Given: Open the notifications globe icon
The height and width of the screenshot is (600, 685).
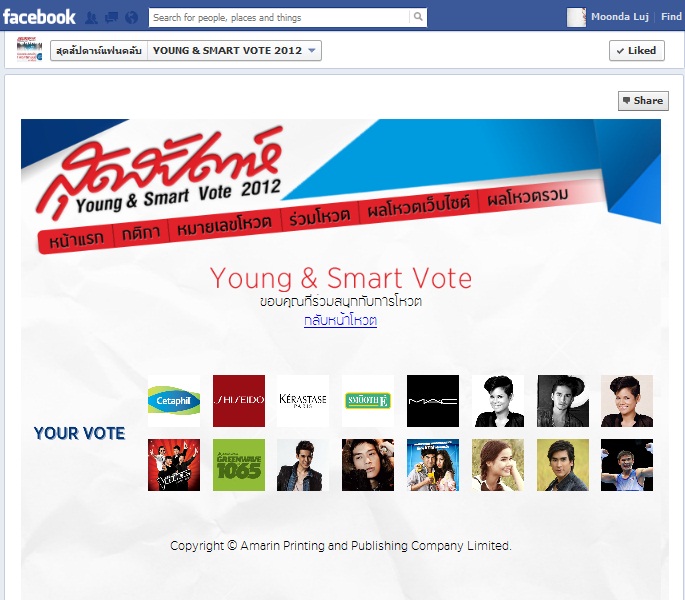Looking at the screenshot, I should pyautogui.click(x=131, y=17).
